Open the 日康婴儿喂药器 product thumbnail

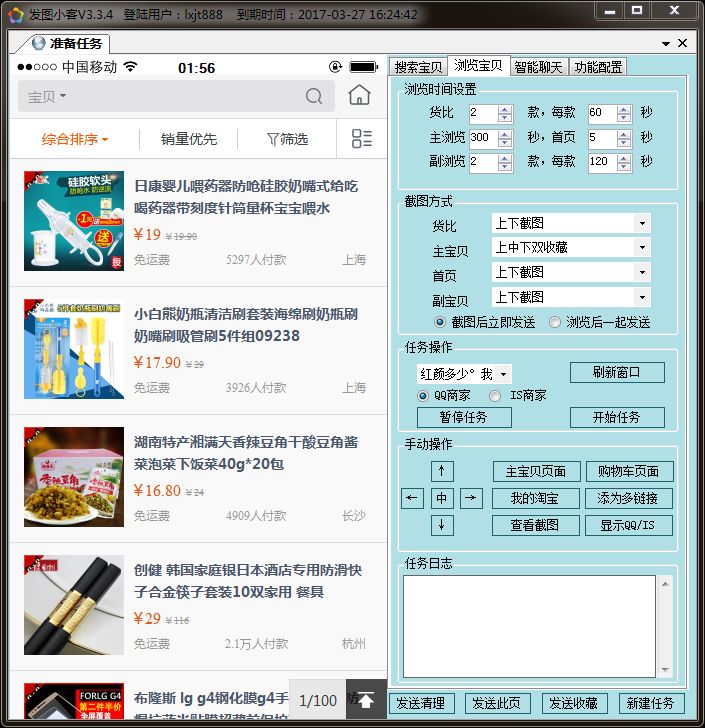click(x=74, y=221)
